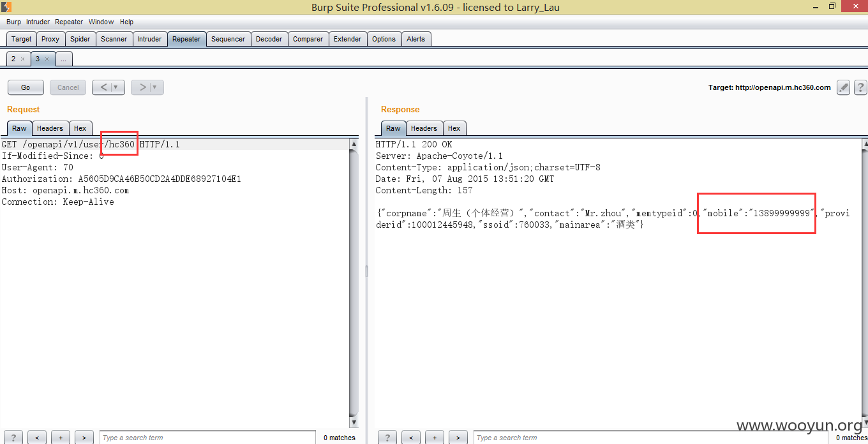The width and height of the screenshot is (868, 444).
Task: Close Repeater request tab 3
Action: point(47,59)
